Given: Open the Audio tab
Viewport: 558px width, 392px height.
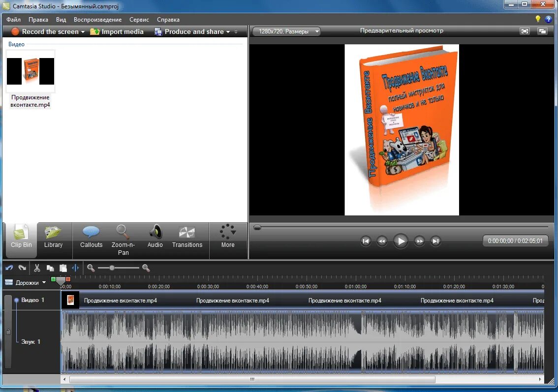Looking at the screenshot, I should 155,237.
